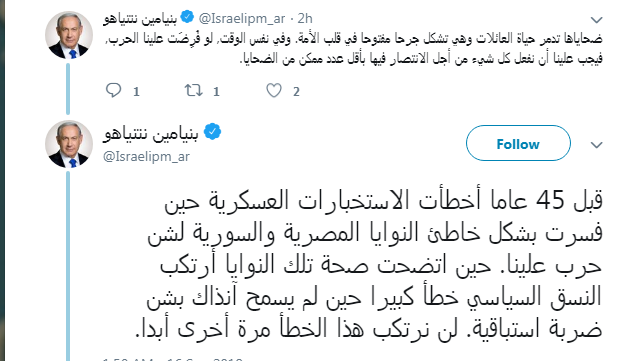Open the chevron dropdown next to Follow
The image size is (641, 361).
[596, 145]
